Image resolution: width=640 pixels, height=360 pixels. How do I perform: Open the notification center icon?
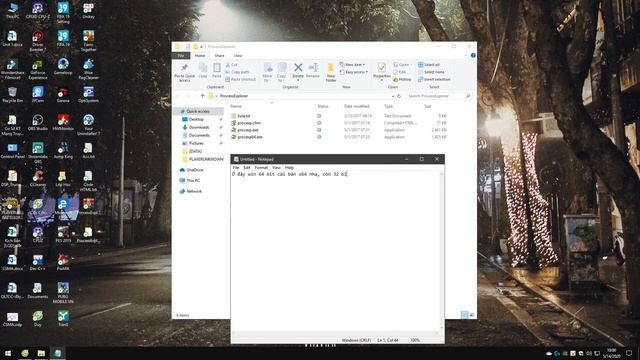[x=629, y=353]
